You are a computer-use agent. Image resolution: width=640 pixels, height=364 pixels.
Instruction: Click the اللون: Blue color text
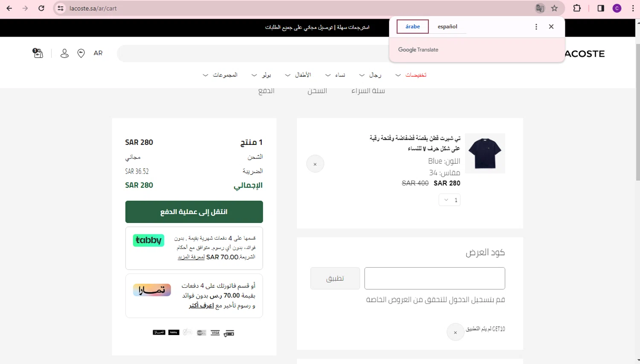click(x=444, y=161)
